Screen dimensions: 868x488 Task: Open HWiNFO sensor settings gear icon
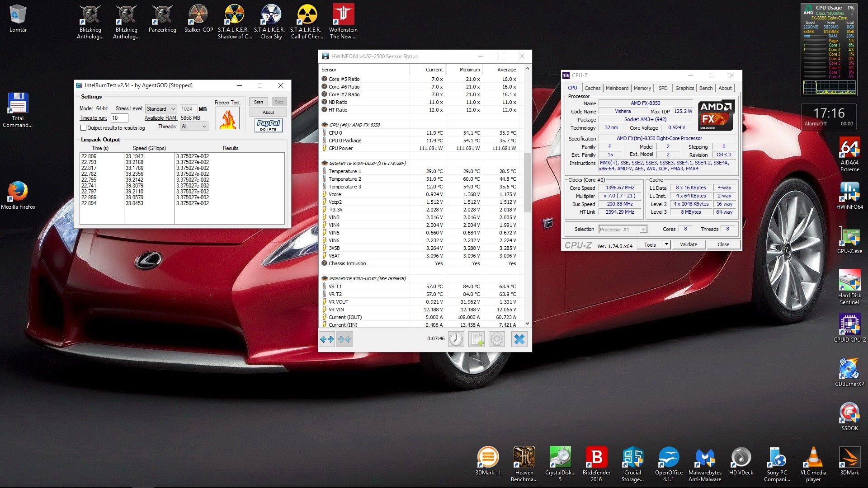point(496,339)
